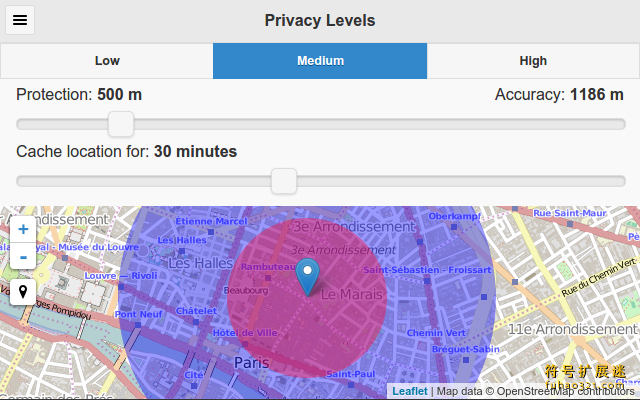Zoom out on the map

[x=23, y=256]
